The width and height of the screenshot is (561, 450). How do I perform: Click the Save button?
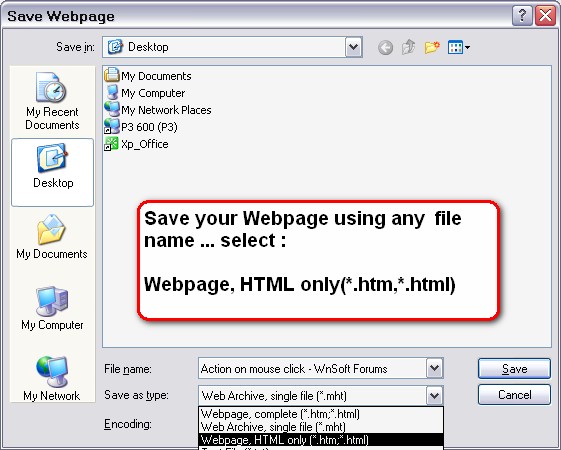[x=514, y=368]
